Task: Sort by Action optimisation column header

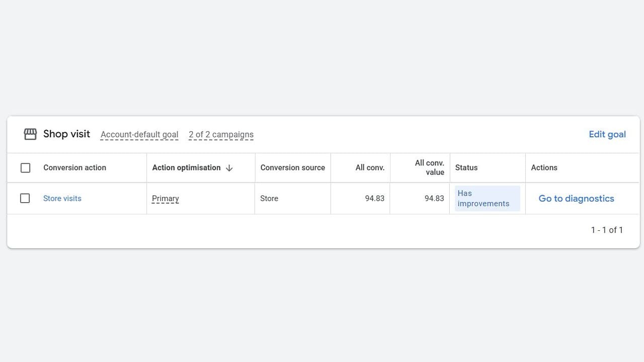Action: (186, 168)
